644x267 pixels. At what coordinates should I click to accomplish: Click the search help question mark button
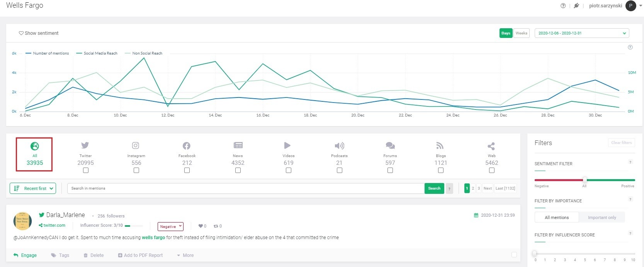click(x=449, y=188)
